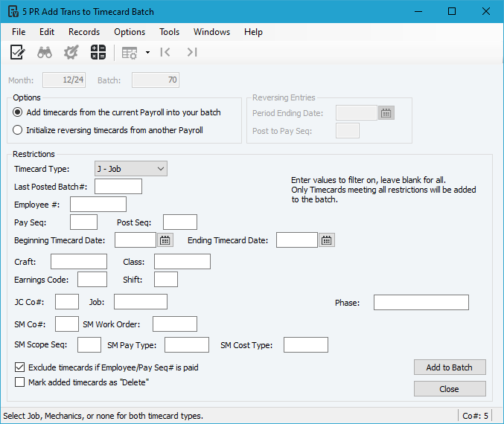Click the Post Seq input field
Viewport: 504px width, 424px height.
coord(180,222)
